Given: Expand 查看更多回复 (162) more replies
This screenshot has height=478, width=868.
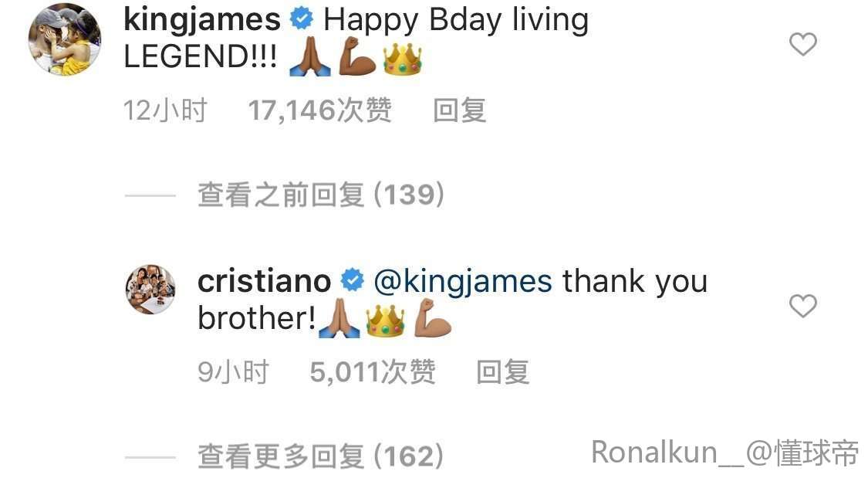Looking at the screenshot, I should point(321,456).
